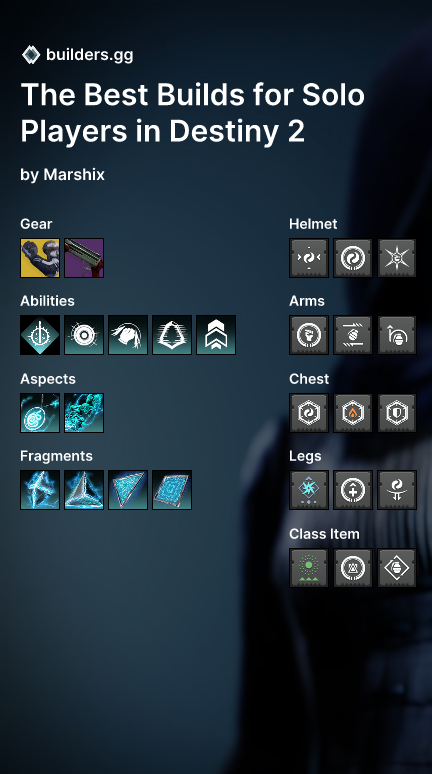This screenshot has width=432, height=774.
Task: Click the first Aspects icon with the spiral pendant
Action: coord(40,413)
